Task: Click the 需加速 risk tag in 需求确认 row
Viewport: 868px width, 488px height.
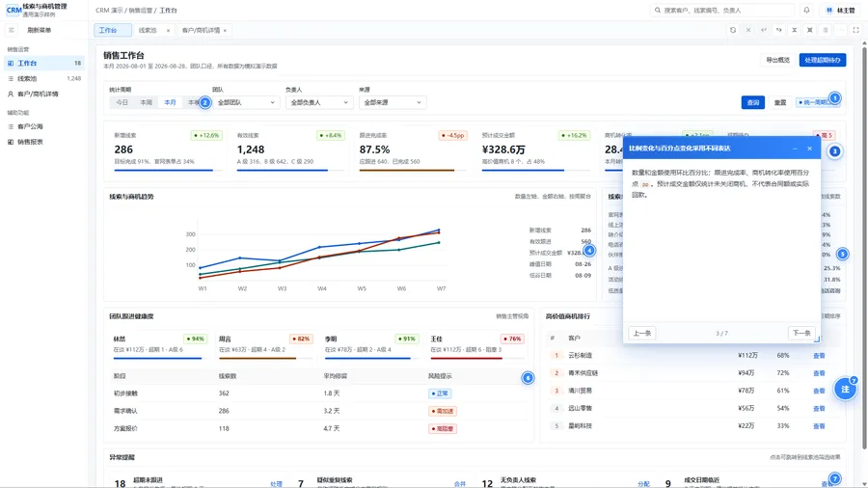Action: 443,411
